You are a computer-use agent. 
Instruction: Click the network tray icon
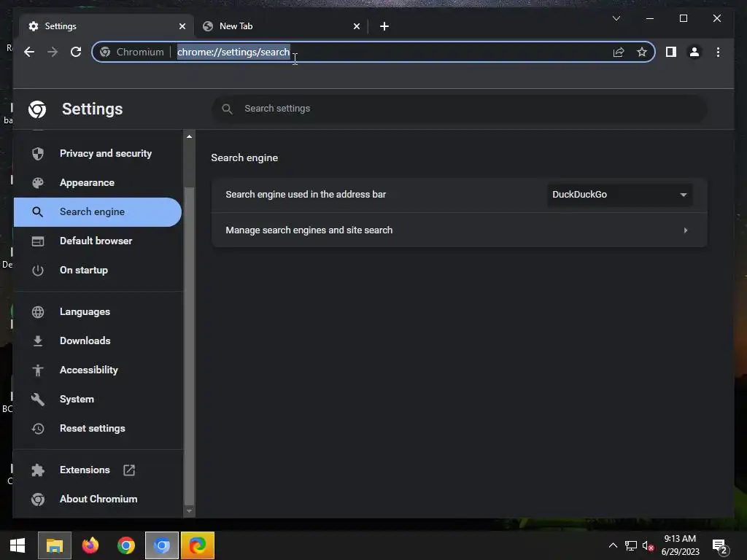[x=631, y=545]
